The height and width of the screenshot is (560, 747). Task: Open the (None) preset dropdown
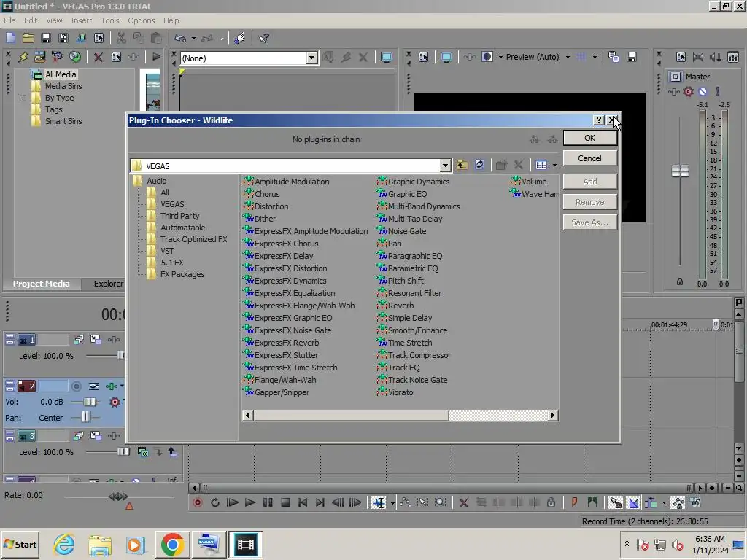(311, 58)
